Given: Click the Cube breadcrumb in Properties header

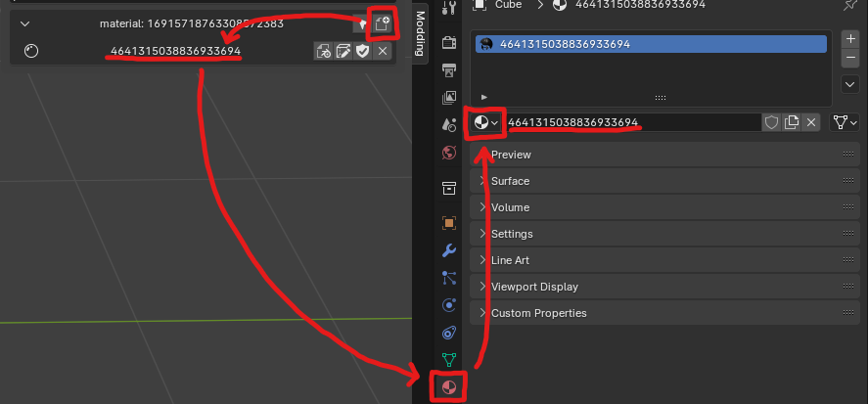Looking at the screenshot, I should [508, 5].
